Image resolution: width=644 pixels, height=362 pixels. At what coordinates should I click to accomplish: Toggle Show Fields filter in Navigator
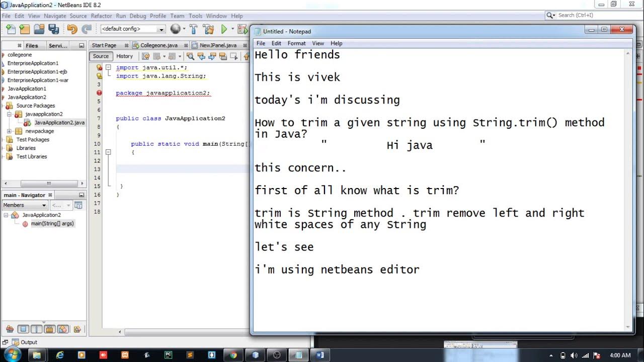tap(23, 329)
